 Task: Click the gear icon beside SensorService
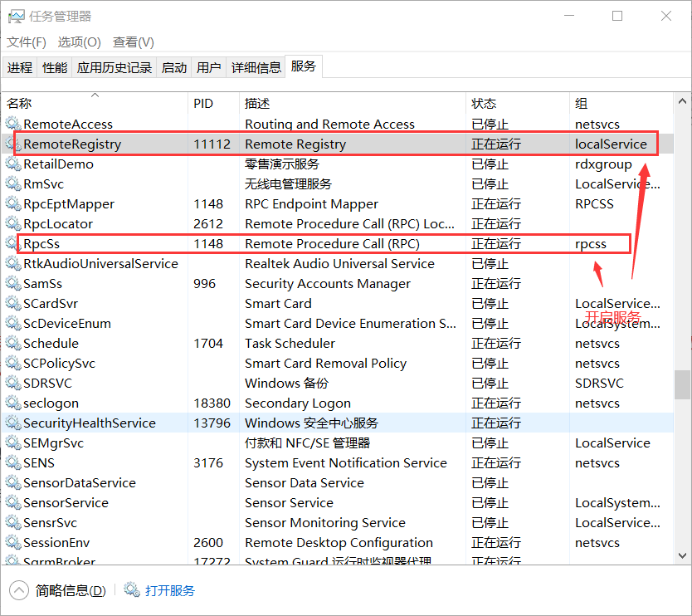13,502
